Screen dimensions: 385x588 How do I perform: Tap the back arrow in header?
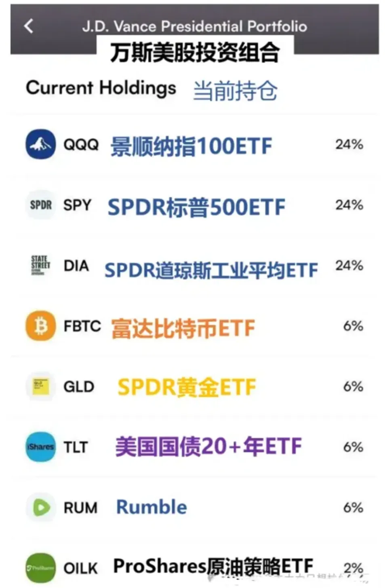[x=28, y=26]
